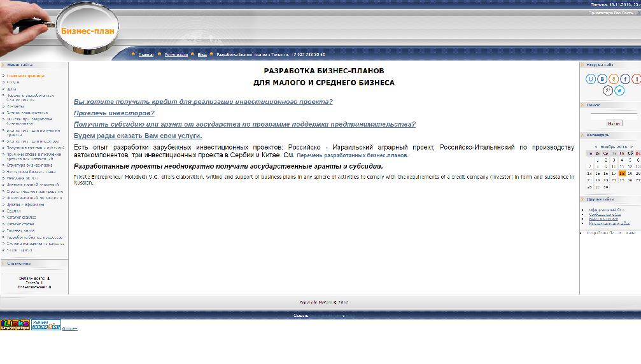641x364 pixels.
Task: Click 'Будем рады оказать Вам свои услуги' link
Action: (137, 136)
